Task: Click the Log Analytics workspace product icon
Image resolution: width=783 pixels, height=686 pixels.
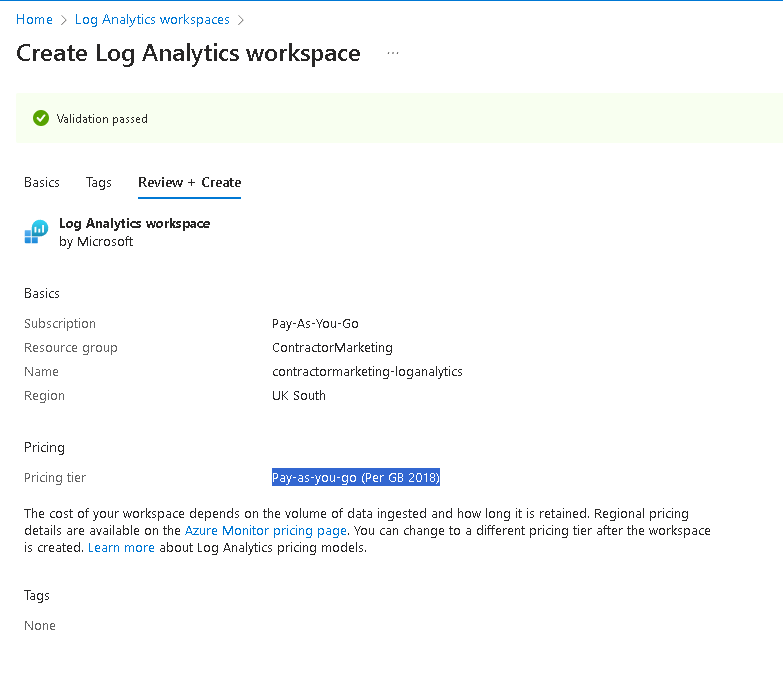Action: tap(36, 232)
